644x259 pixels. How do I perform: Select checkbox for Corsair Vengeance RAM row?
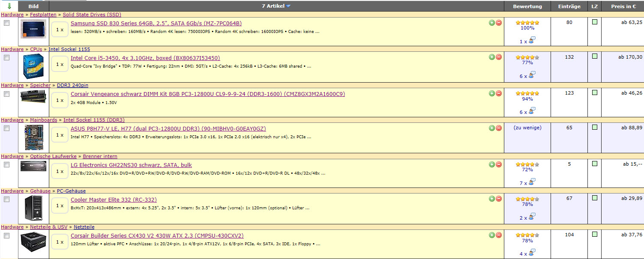coord(6,94)
